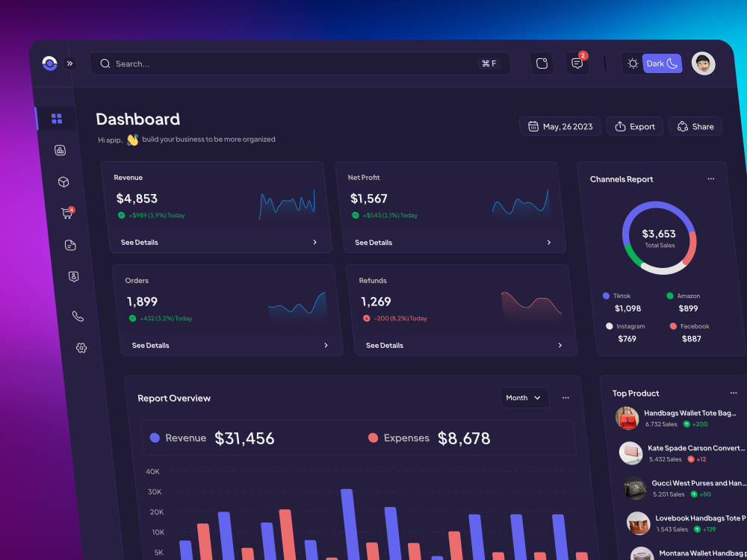Image resolution: width=747 pixels, height=560 pixels.
Task: Open the notes icon next to search
Action: pos(542,63)
